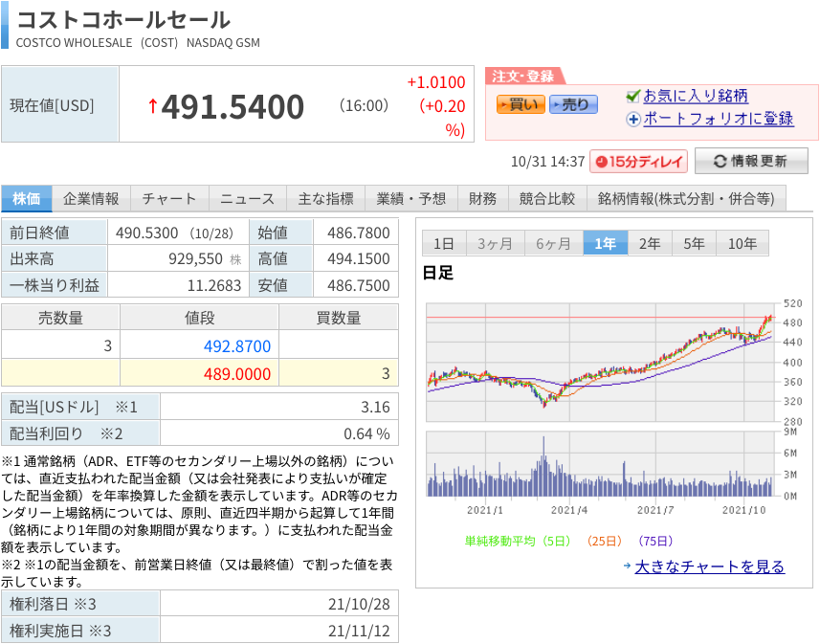
Task: Click the 始値 value 486.7800
Action: (x=358, y=233)
